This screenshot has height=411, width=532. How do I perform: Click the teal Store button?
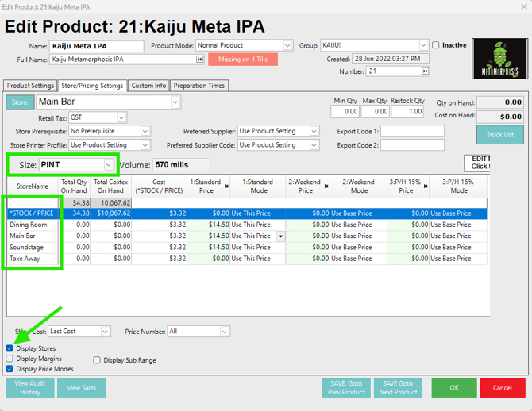(x=19, y=102)
